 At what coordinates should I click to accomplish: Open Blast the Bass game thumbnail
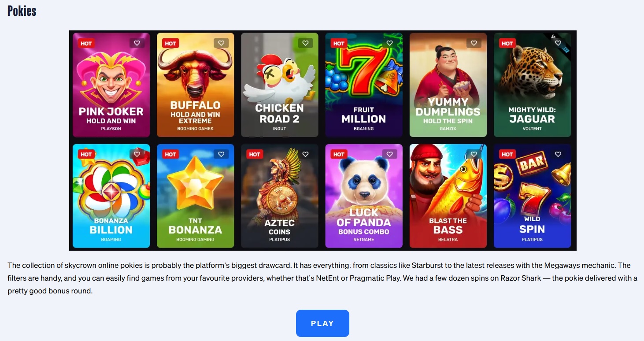pyautogui.click(x=448, y=196)
